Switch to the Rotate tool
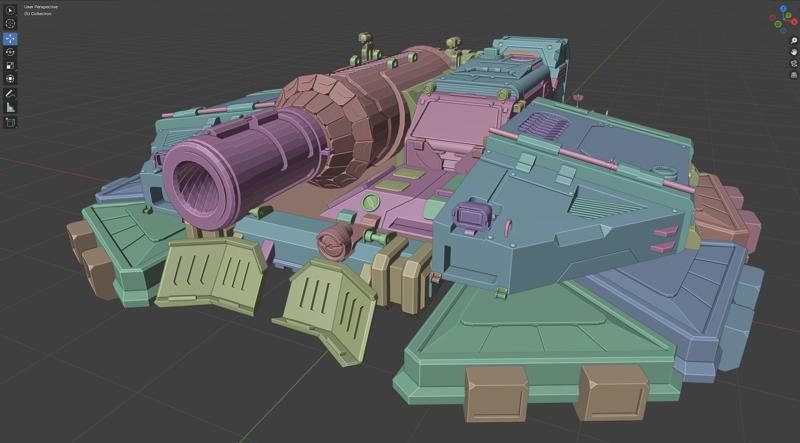 (x=10, y=52)
